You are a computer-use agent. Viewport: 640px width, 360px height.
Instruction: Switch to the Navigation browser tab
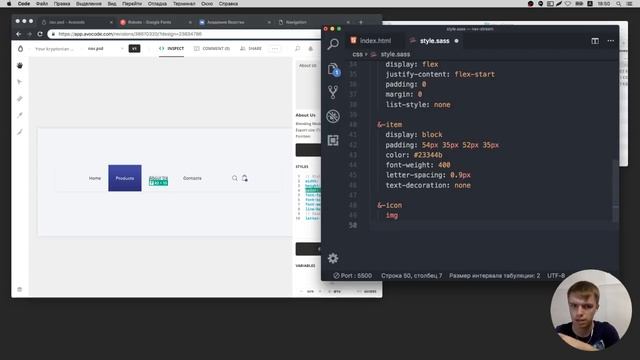tap(312, 22)
